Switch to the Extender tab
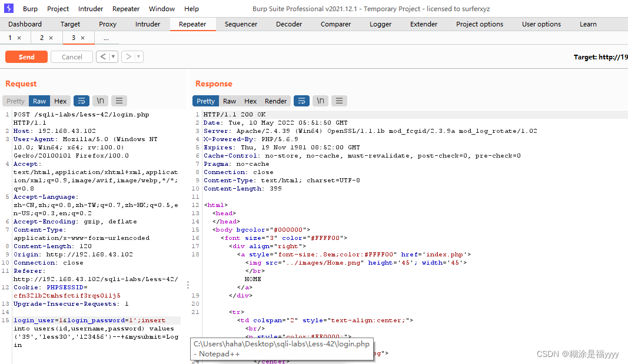Viewport: 628px width, 364px height. (424, 24)
